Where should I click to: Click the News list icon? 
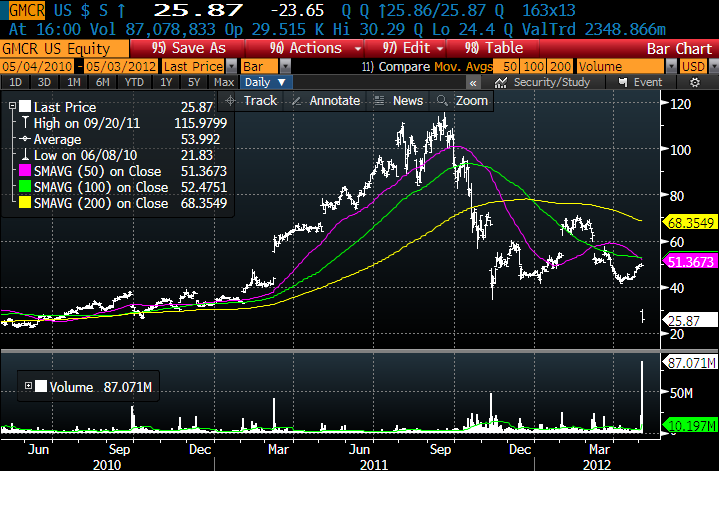[379, 101]
